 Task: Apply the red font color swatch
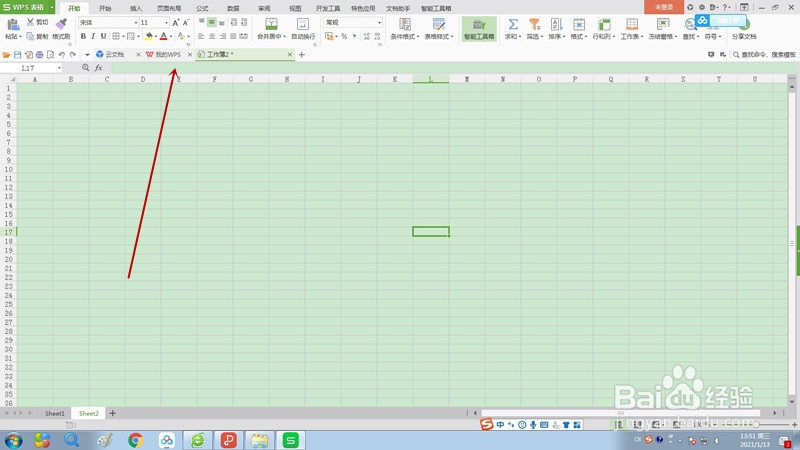163,36
